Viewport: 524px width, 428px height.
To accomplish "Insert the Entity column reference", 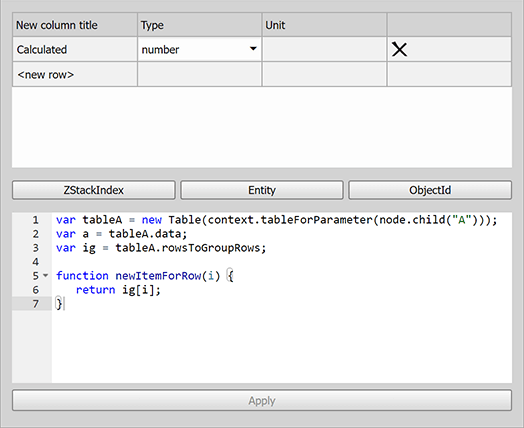I will click(x=262, y=190).
